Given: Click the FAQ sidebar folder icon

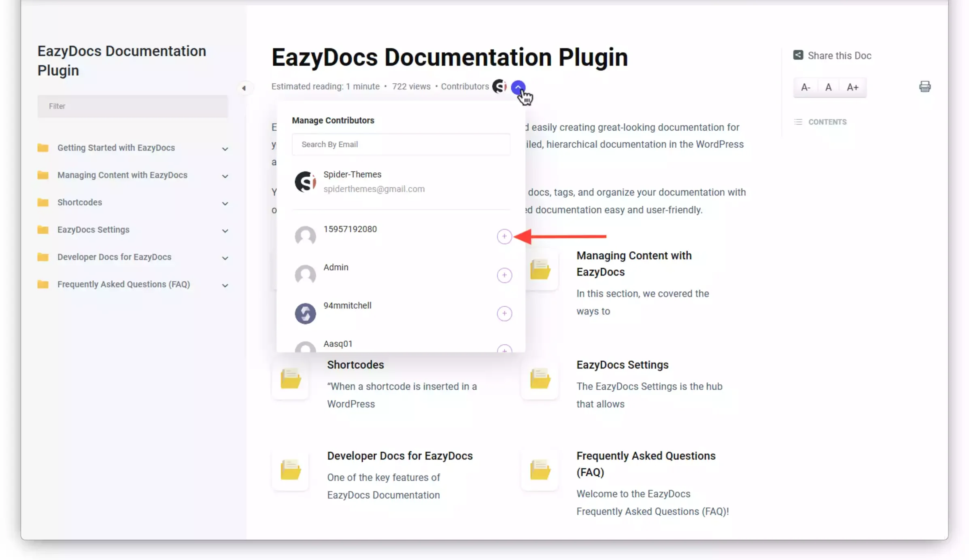Looking at the screenshot, I should click(x=43, y=284).
